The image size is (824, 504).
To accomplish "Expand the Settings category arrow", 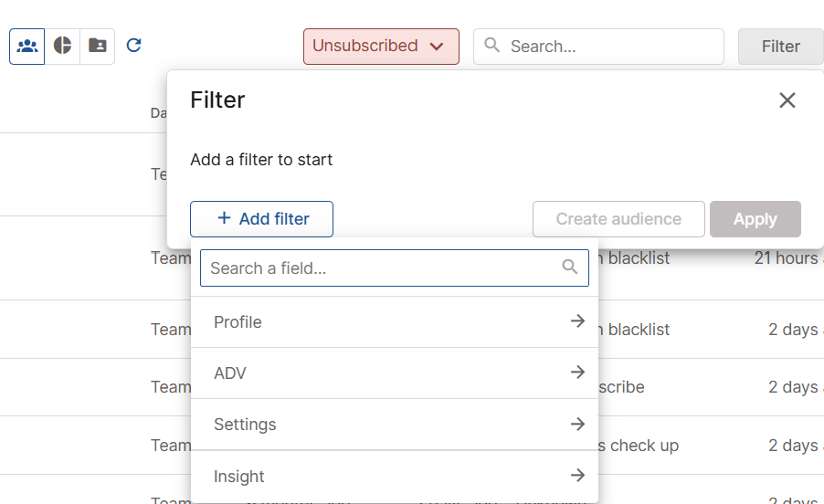I will (577, 424).
